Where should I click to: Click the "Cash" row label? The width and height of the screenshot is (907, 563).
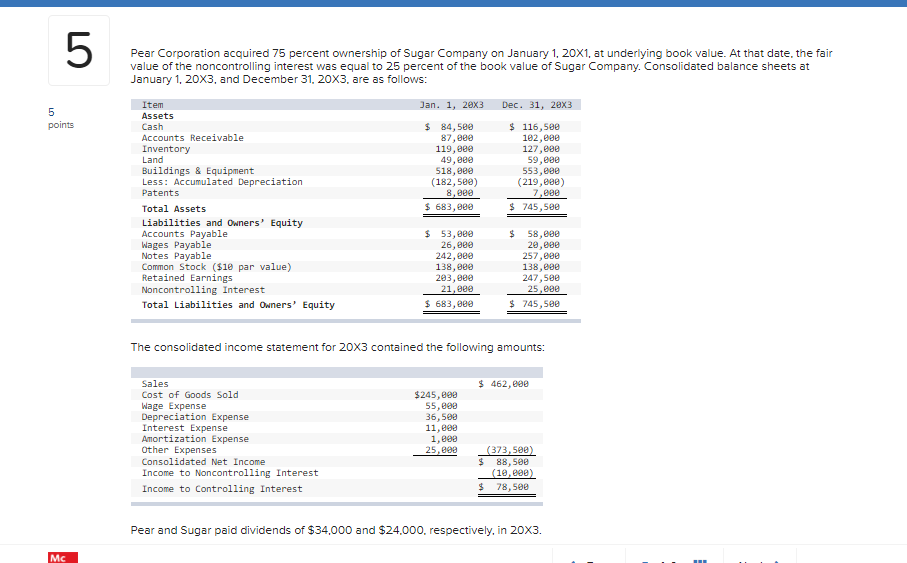tap(153, 127)
